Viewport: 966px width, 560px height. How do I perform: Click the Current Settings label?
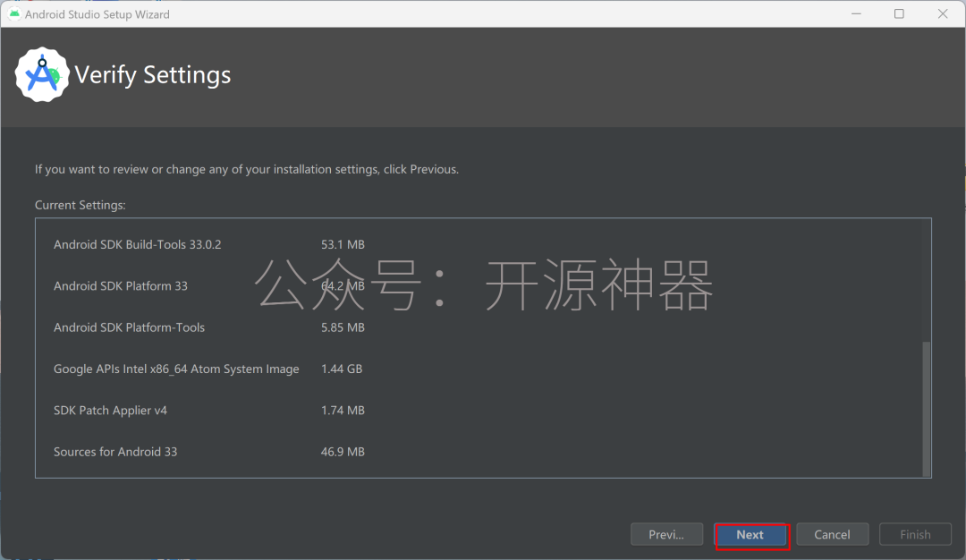(80, 205)
